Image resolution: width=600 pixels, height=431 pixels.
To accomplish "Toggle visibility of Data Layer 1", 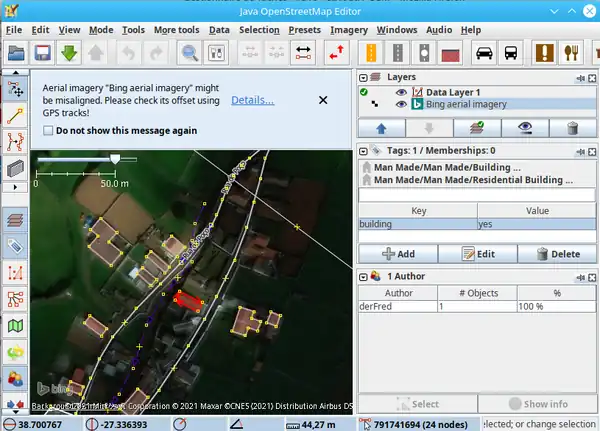I will [x=401, y=91].
